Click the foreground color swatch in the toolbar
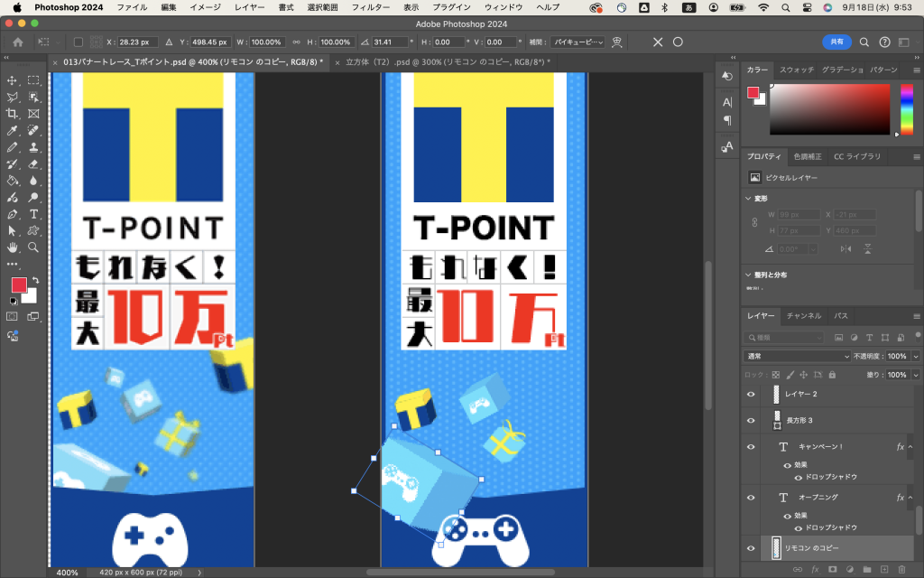Screen dimensions: 924x578 (18, 285)
